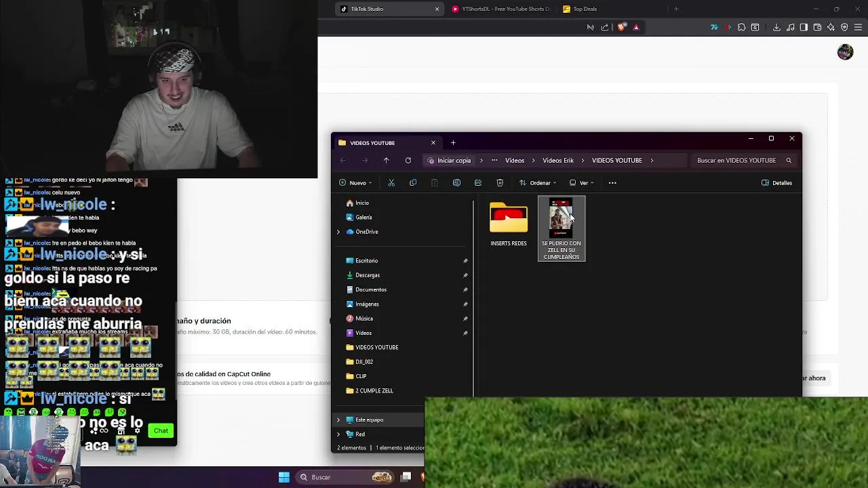Toggle the Detalles pane
This screenshot has width=868, height=488.
(776, 182)
